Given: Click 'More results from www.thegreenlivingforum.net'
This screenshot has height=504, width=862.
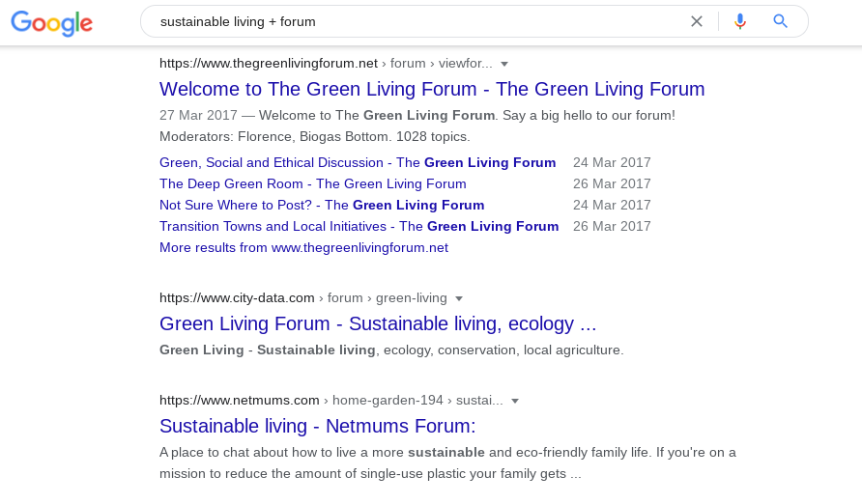Looking at the screenshot, I should tap(303, 247).
